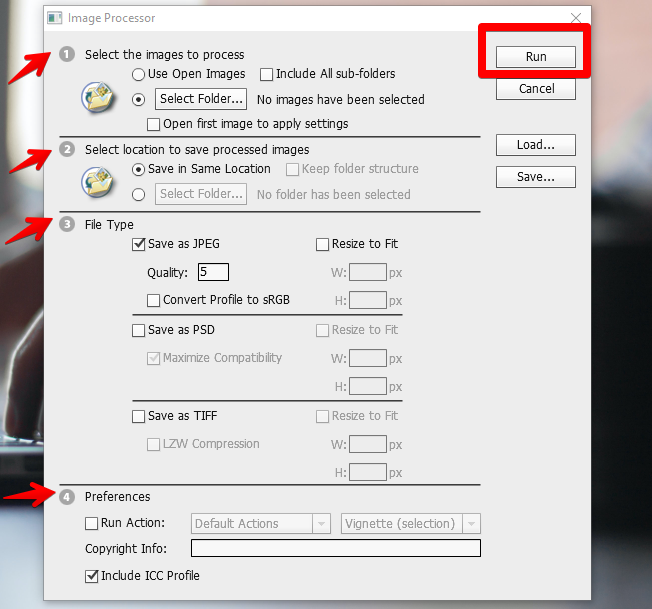Enable Include All sub-folders checkbox
Viewport: 652px width, 609px height.
tap(266, 74)
